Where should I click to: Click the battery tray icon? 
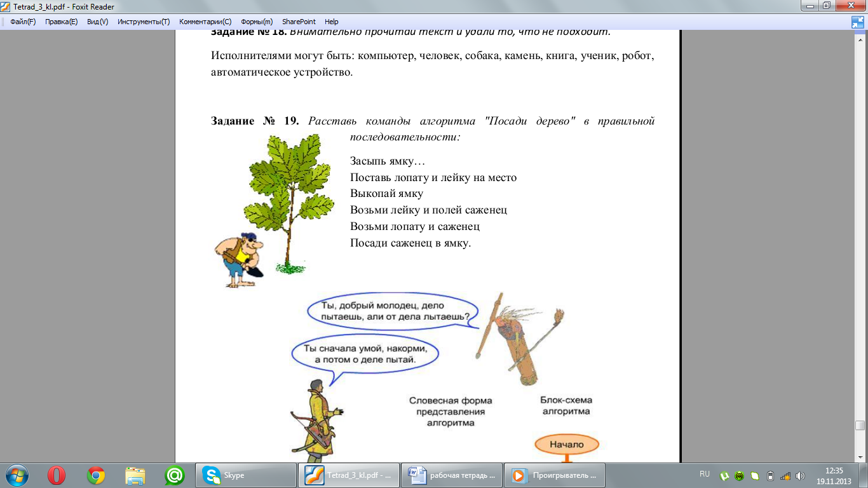[x=770, y=475]
